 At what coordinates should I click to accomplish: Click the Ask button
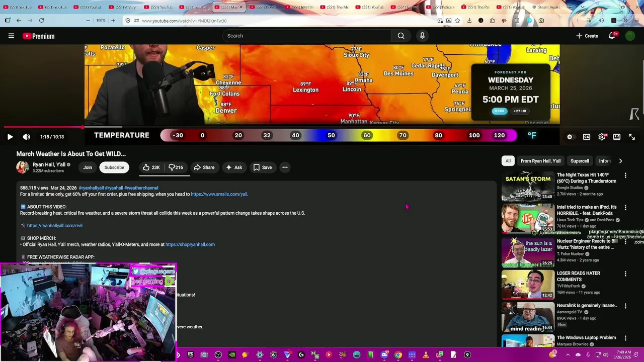pos(234,167)
